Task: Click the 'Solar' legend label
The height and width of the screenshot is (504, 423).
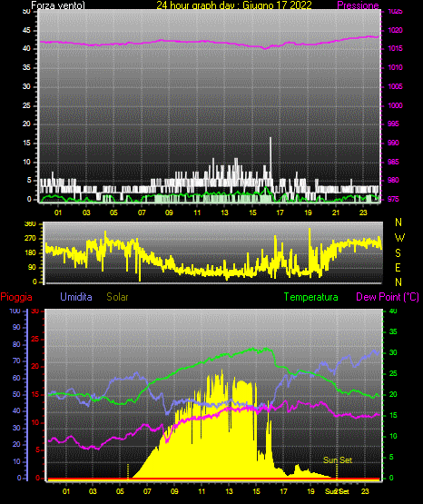Action: pyautogui.click(x=118, y=297)
